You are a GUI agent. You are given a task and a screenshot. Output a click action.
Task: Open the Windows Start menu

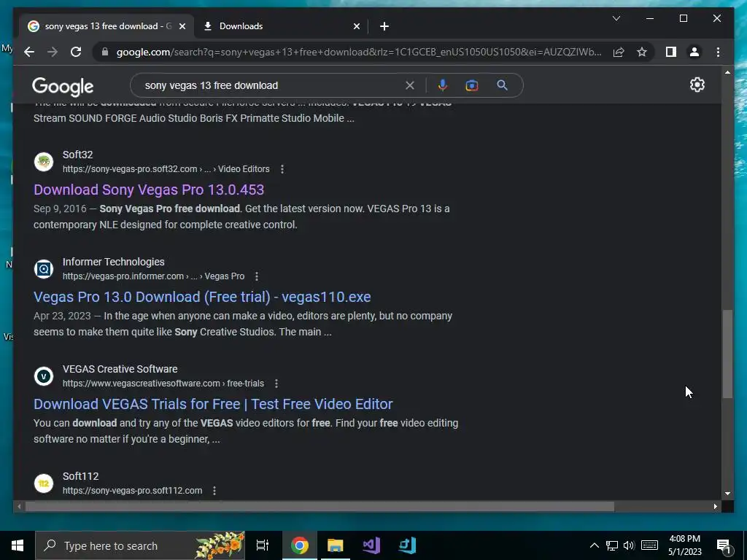point(18,545)
